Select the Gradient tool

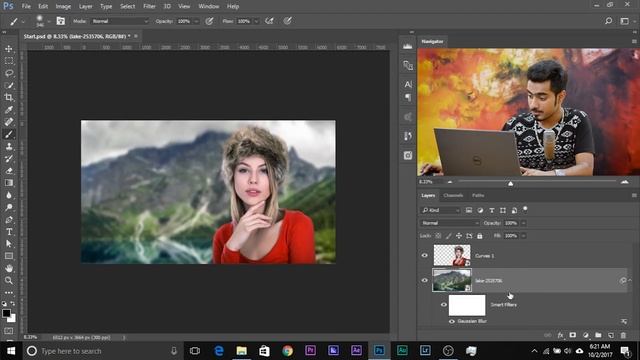9,183
